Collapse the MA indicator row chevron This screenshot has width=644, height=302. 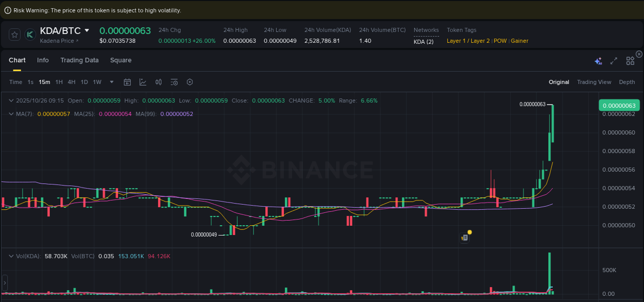pos(11,113)
